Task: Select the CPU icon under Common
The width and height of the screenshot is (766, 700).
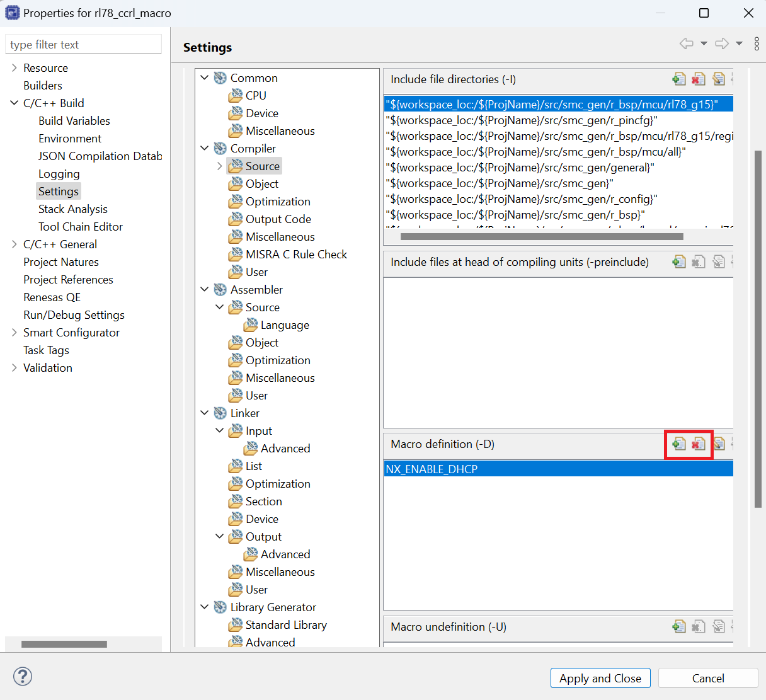Action: [236, 96]
